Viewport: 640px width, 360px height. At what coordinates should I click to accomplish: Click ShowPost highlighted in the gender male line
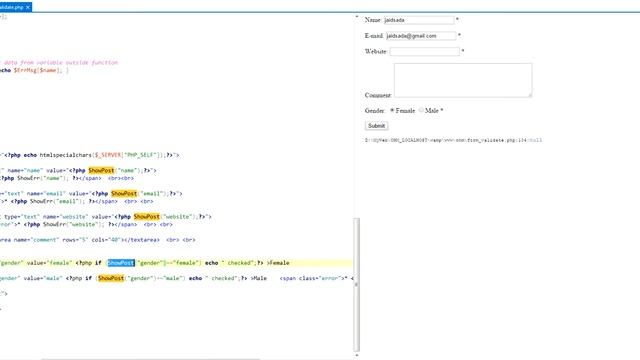click(x=111, y=278)
